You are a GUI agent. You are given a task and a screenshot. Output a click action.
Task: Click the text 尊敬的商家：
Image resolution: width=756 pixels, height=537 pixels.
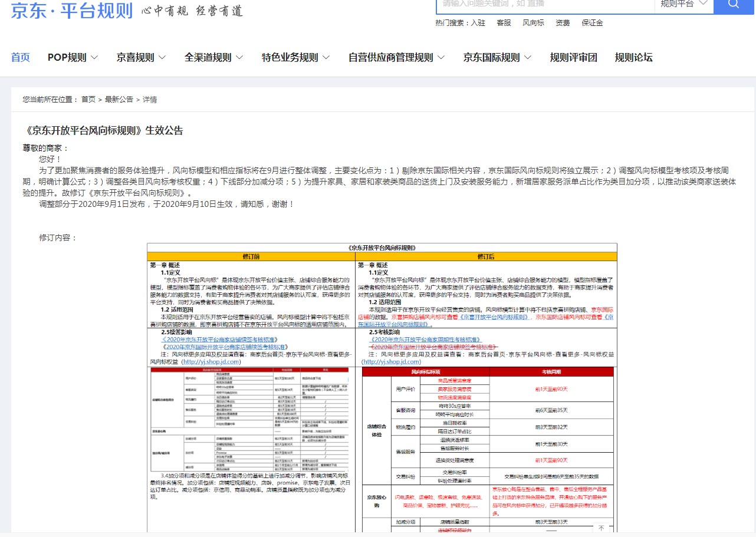click(46, 148)
